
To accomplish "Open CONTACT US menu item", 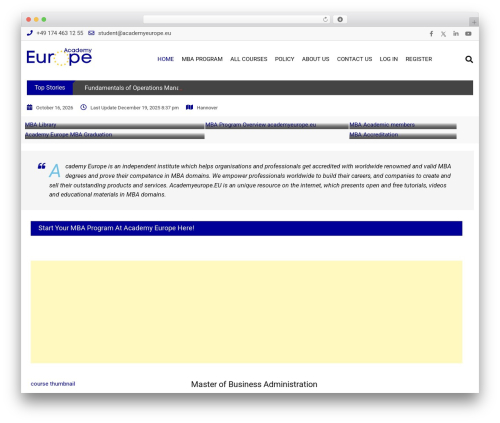I will click(x=354, y=59).
